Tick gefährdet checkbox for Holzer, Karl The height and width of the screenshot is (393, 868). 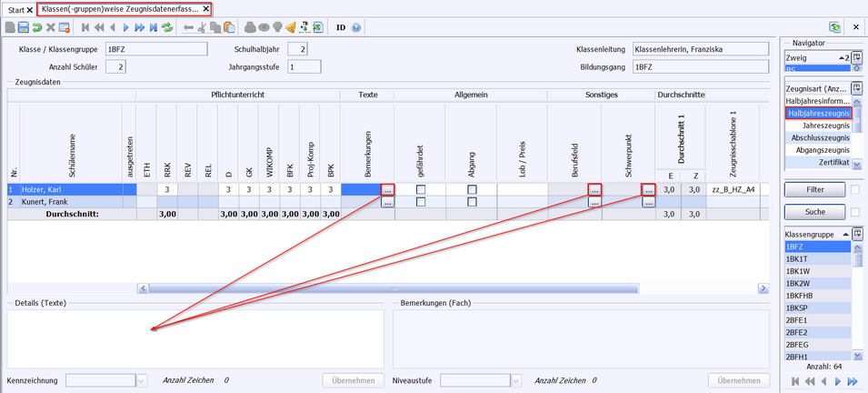click(420, 189)
